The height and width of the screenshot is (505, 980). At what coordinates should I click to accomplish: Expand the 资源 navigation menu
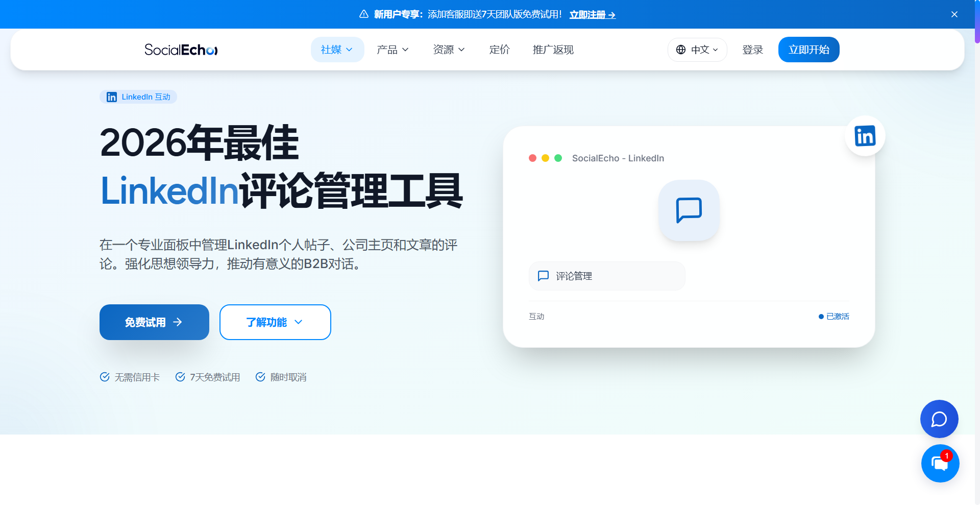pyautogui.click(x=449, y=50)
